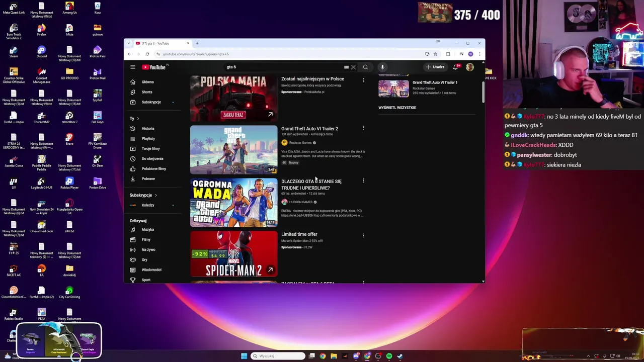The height and width of the screenshot is (362, 644).
Task: Select the Among Us desktop icon
Action: tap(69, 8)
